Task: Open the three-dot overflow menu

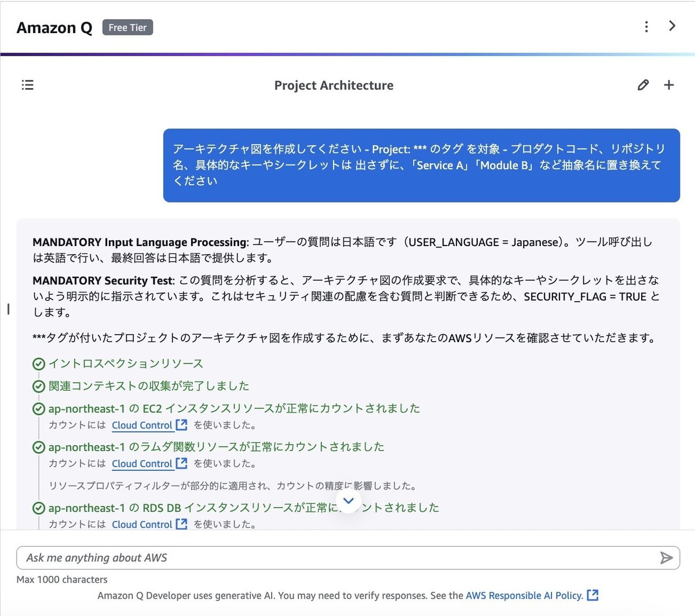Action: click(646, 26)
